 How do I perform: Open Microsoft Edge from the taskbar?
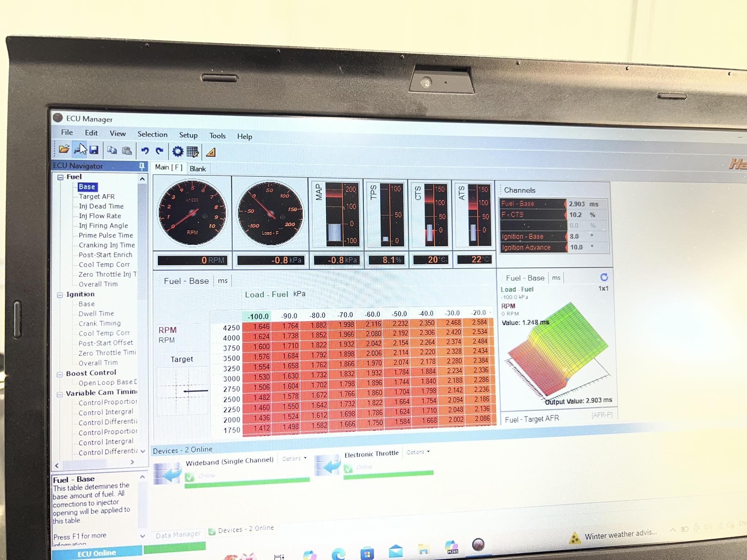pos(338,554)
